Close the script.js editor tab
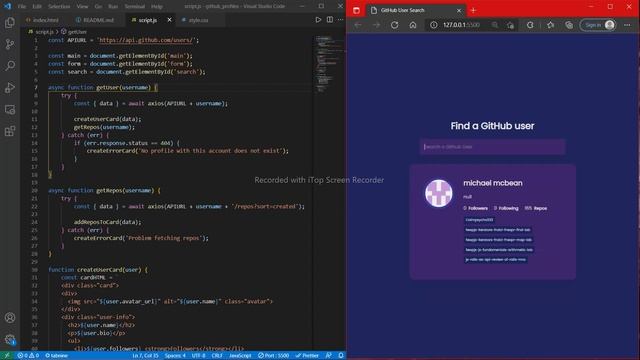Screen dimensions: 640x360 [x=169, y=20]
